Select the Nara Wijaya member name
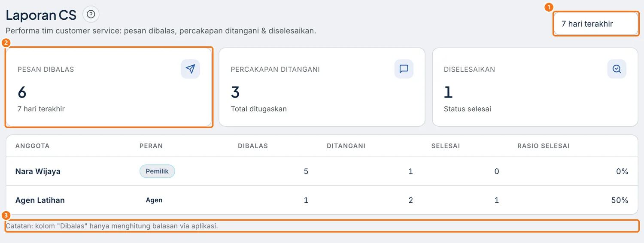 tap(38, 171)
